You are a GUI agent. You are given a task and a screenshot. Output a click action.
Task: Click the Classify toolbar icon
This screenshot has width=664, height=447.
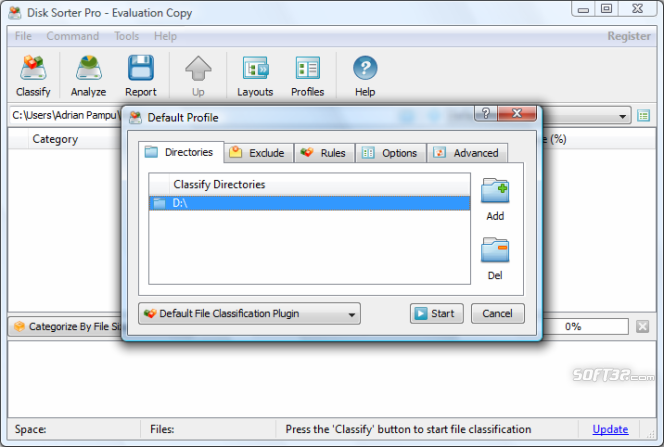click(x=33, y=68)
